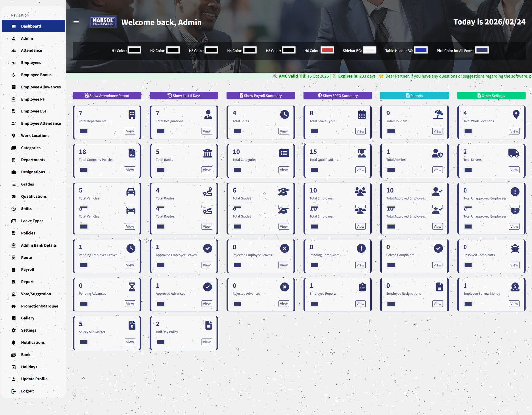Toggle Show Attendance Report panel
Viewport: 532px width, 415px height.
pyautogui.click(x=107, y=95)
